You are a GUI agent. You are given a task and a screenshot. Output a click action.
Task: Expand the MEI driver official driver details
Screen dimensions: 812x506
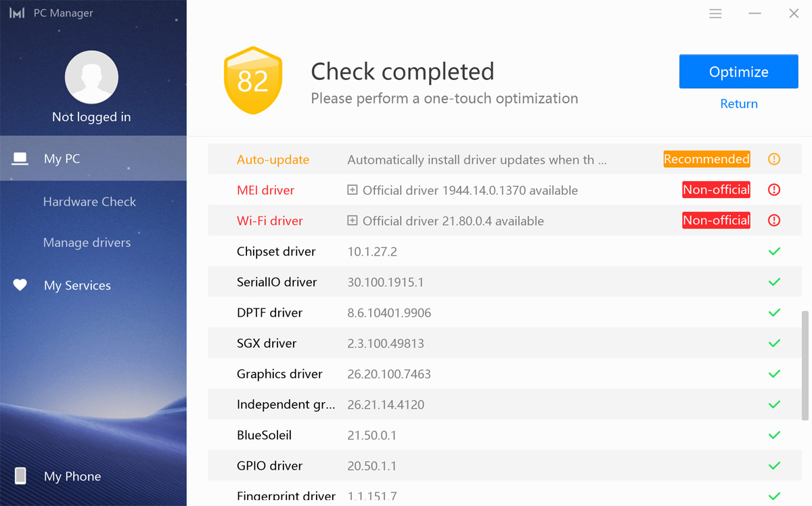352,190
